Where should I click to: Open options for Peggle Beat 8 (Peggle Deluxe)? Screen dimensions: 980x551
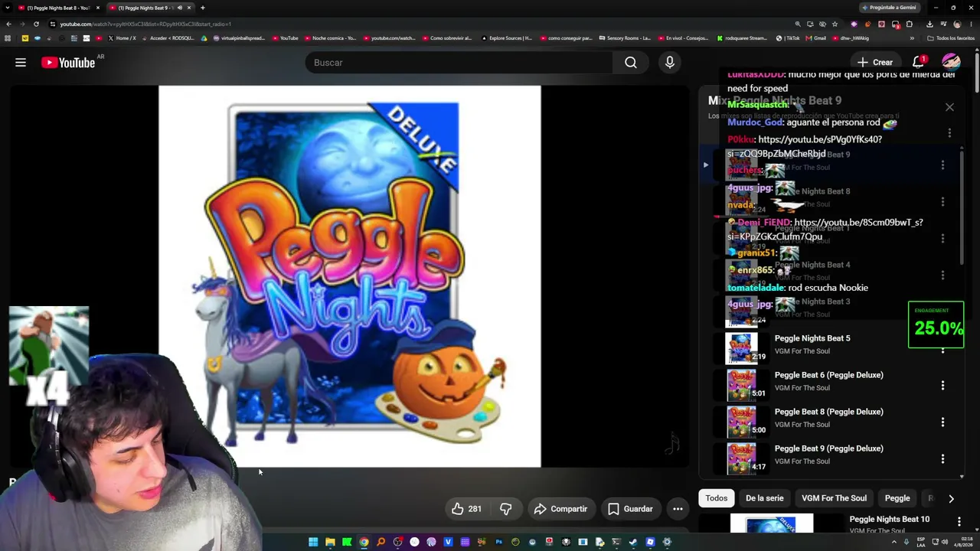point(942,422)
